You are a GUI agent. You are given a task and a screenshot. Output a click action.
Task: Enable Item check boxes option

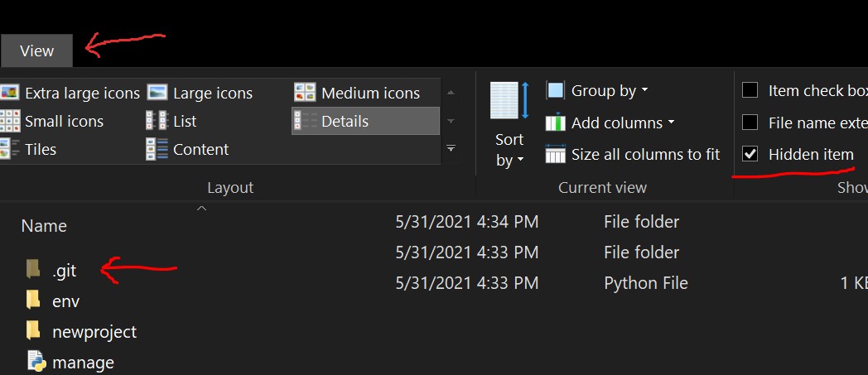750,90
